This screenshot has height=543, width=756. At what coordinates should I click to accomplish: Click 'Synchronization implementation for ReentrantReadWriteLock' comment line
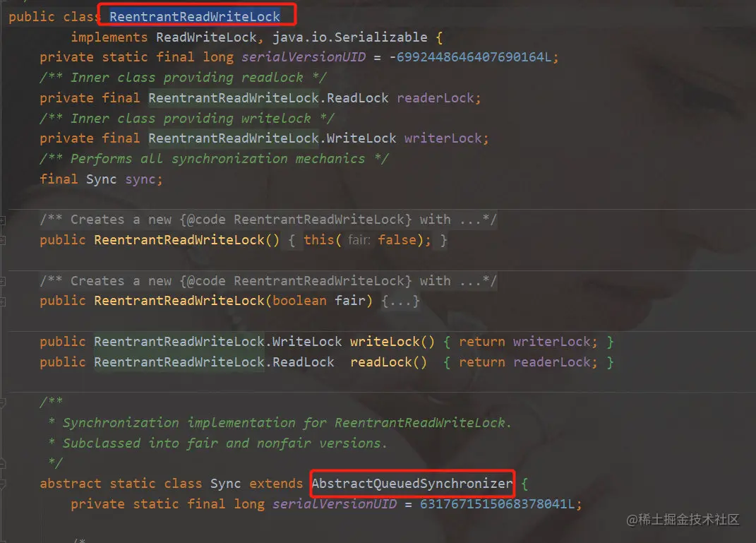pos(287,423)
